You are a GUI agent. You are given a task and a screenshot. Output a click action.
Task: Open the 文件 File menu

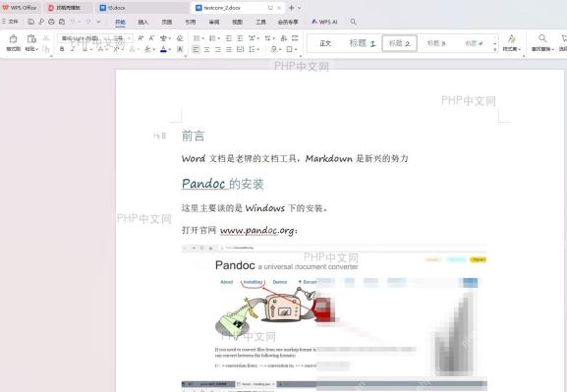10,22
